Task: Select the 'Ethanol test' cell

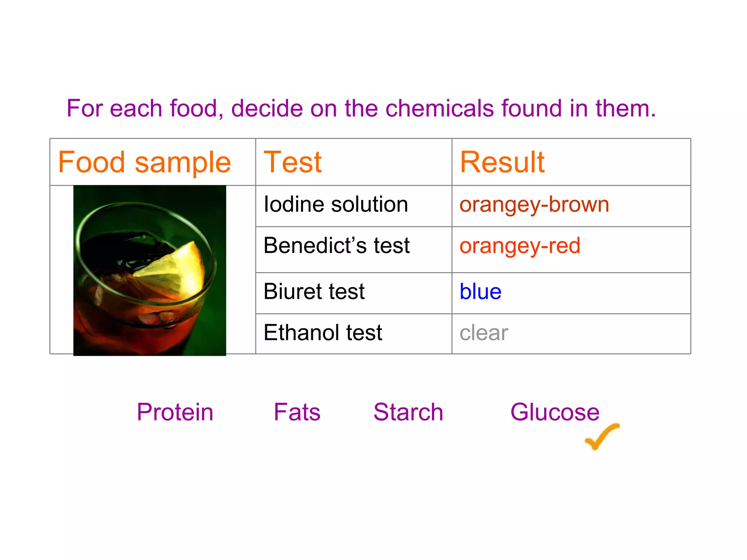Action: pos(322,333)
